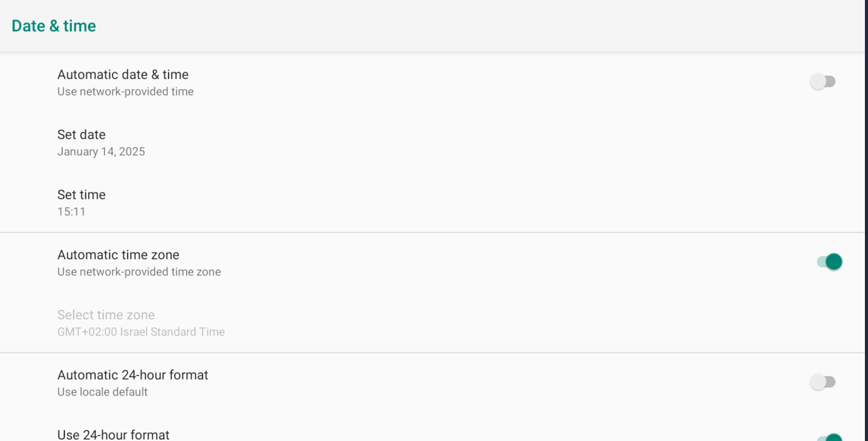The height and width of the screenshot is (441, 868).
Task: Select the Use 24-hour format label
Action: 113,435
